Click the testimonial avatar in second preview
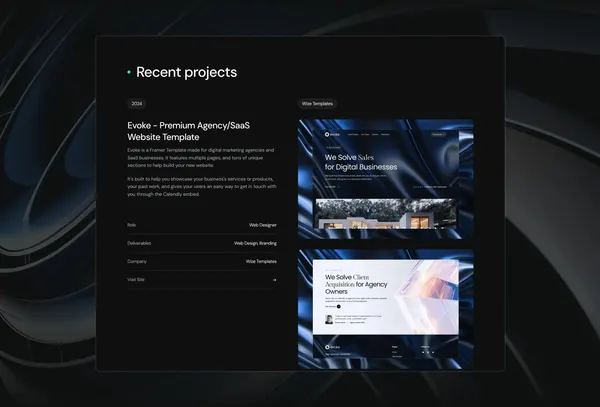Screen dimensions: 600x407 pyautogui.click(x=329, y=319)
